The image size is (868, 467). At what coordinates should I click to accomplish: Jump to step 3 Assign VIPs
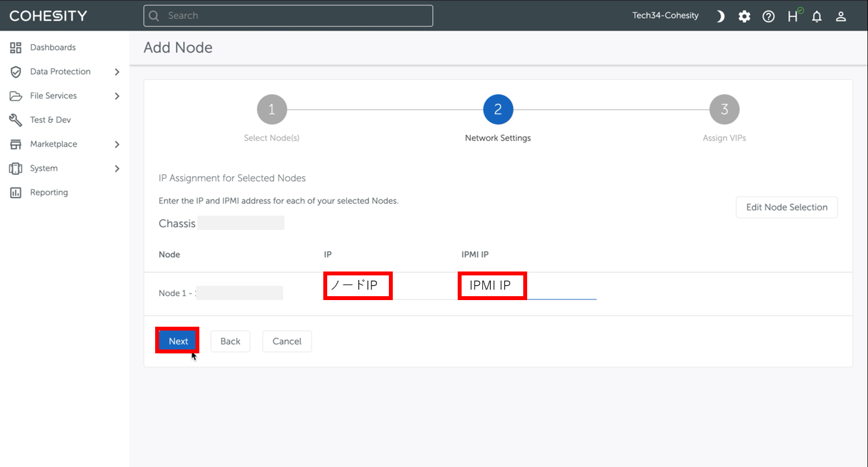click(725, 110)
